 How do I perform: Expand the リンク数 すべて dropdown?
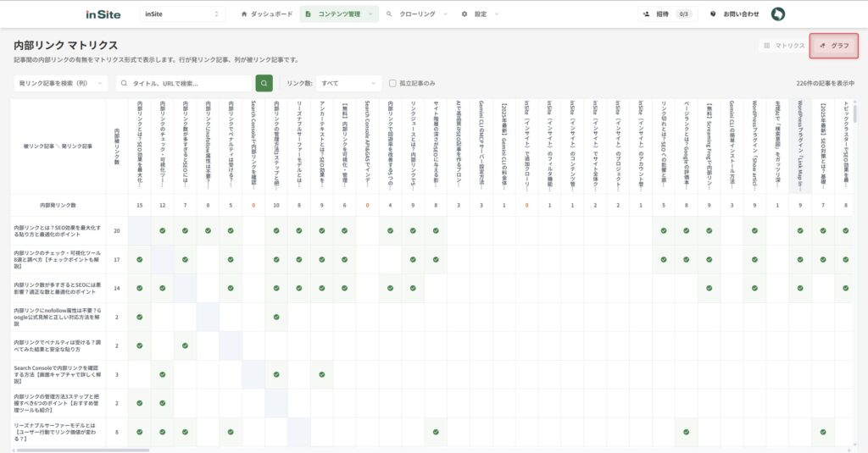(x=350, y=83)
